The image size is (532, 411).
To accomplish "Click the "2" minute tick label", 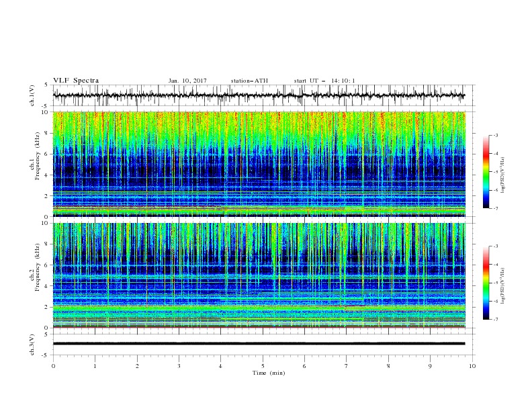I will coord(137,366).
